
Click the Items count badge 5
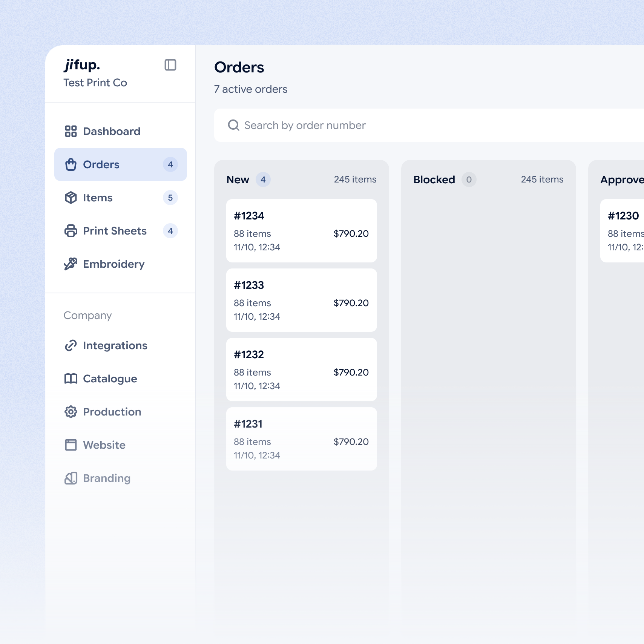click(x=170, y=198)
